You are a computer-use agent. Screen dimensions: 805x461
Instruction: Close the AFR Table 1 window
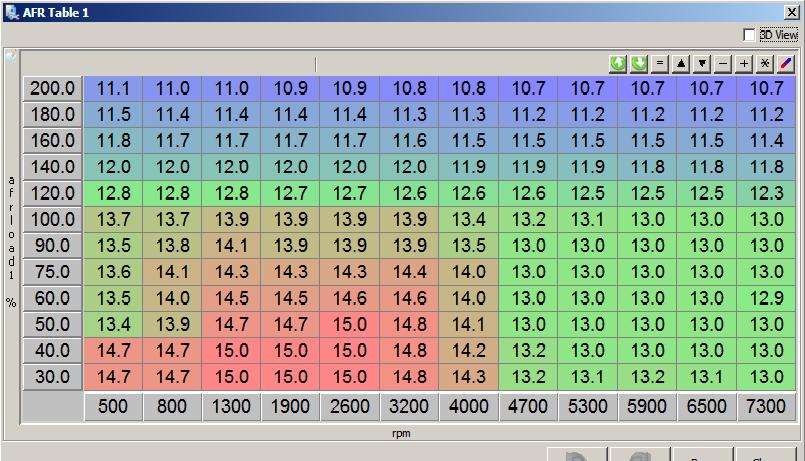click(793, 13)
